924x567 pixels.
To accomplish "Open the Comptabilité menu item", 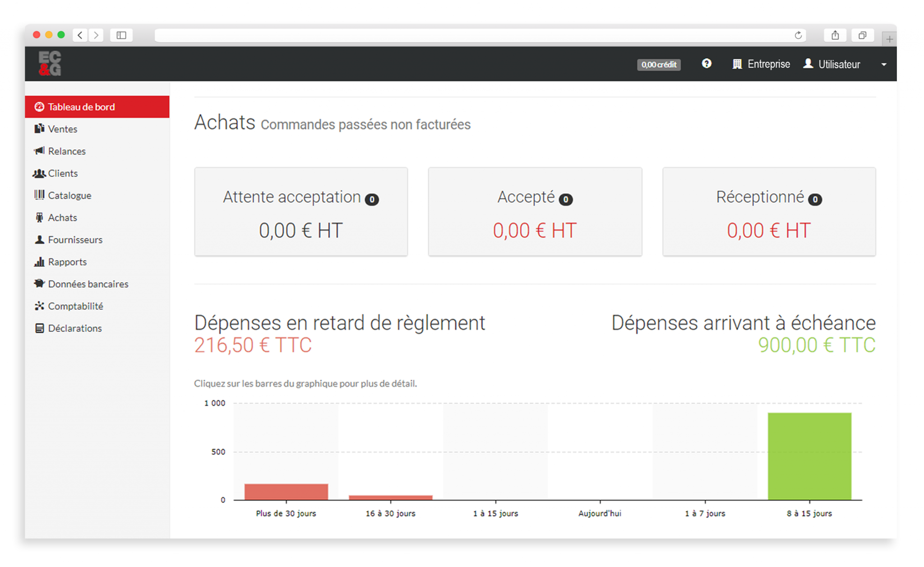I will pos(97,306).
